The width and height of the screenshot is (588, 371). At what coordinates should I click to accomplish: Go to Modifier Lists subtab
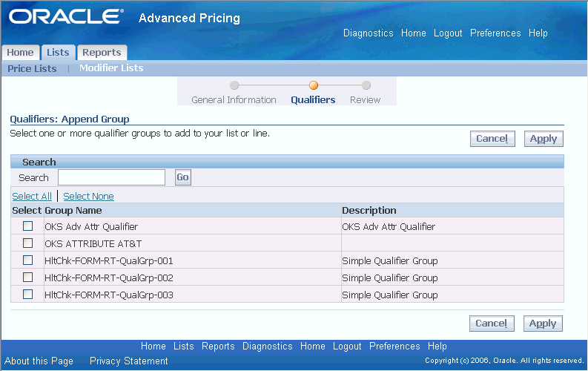click(x=111, y=68)
